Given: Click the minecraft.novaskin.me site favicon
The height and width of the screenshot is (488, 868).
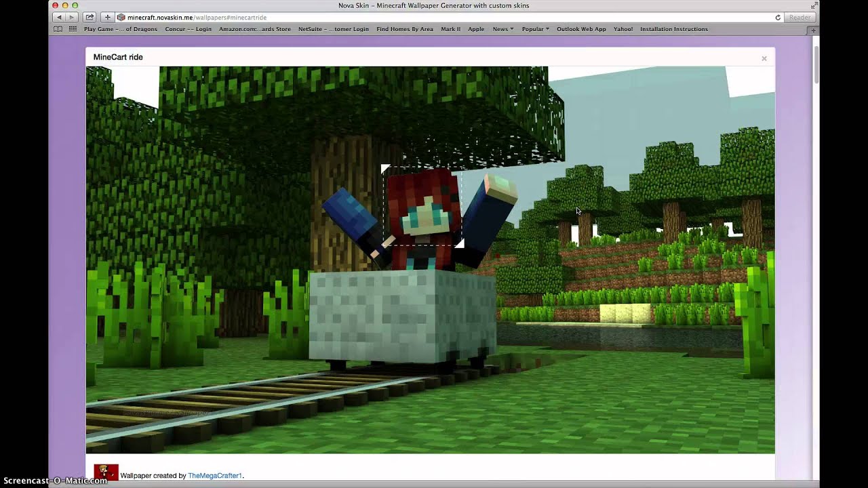Looking at the screenshot, I should [x=120, y=17].
